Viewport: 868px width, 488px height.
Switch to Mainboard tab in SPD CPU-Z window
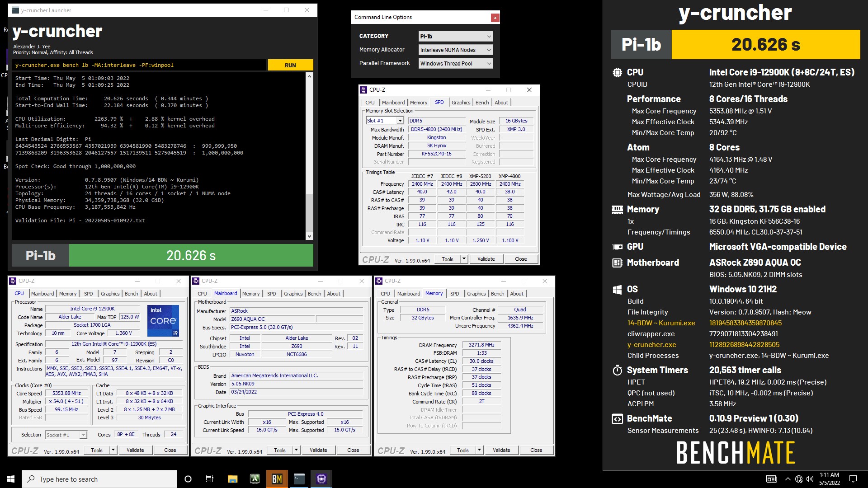393,103
